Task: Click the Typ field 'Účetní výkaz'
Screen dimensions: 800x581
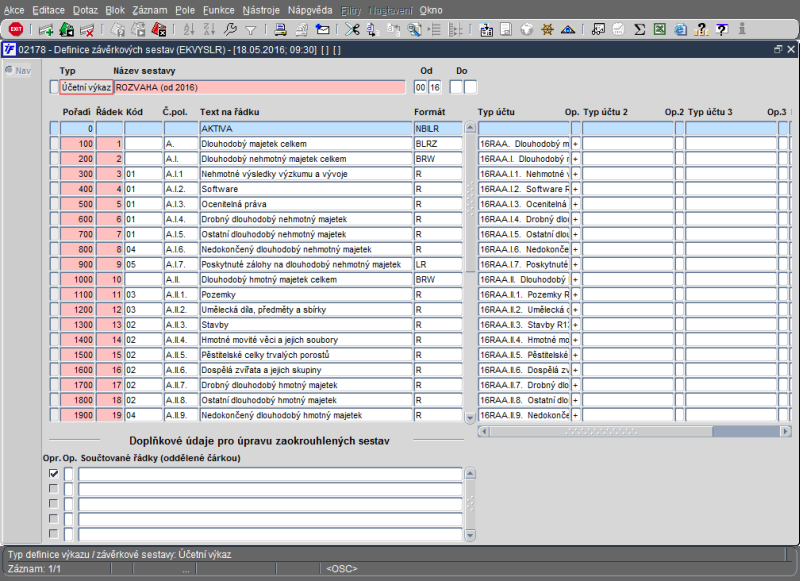Action: 86,87
